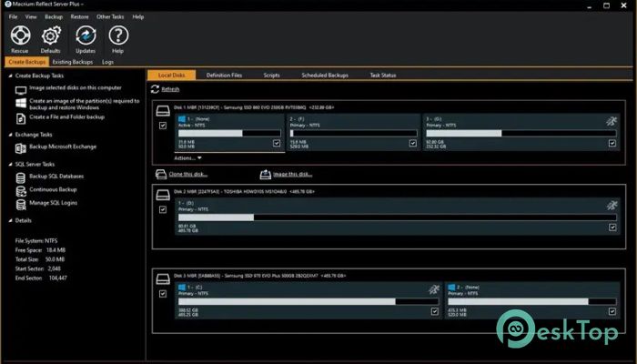Uncheck Disk 1 partition 2 (F) checkbox
The width and height of the screenshot is (637, 364).
coord(413,143)
